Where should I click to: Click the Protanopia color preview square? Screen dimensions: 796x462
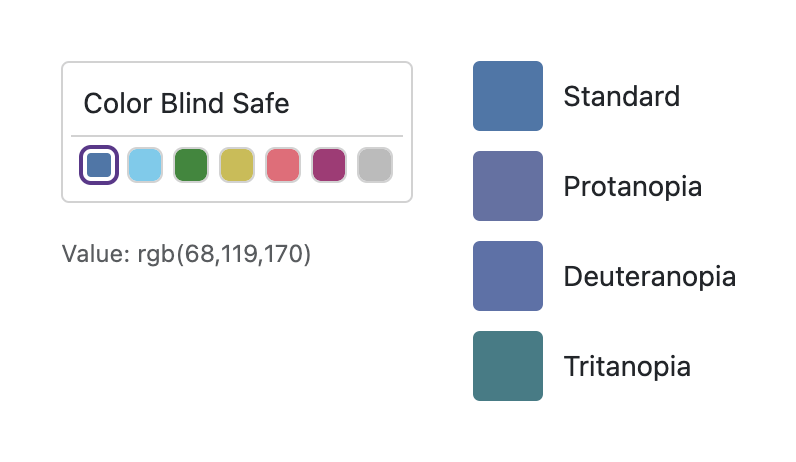point(508,186)
